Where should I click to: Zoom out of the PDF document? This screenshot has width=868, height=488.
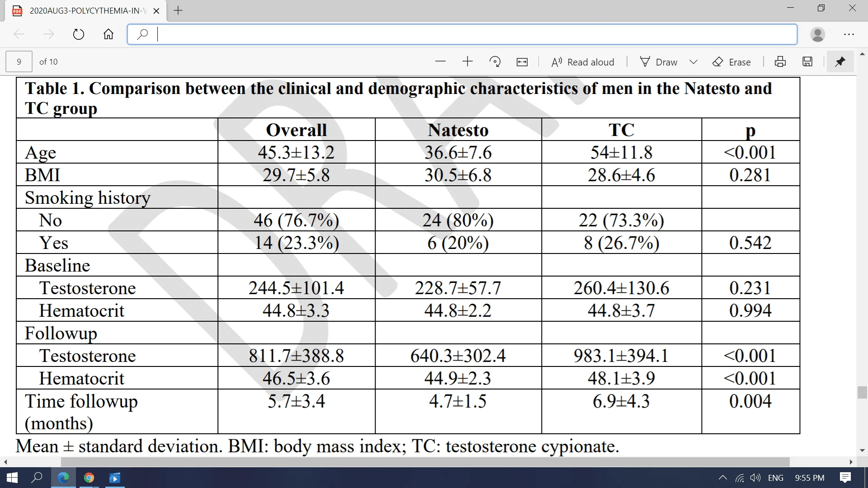click(440, 61)
